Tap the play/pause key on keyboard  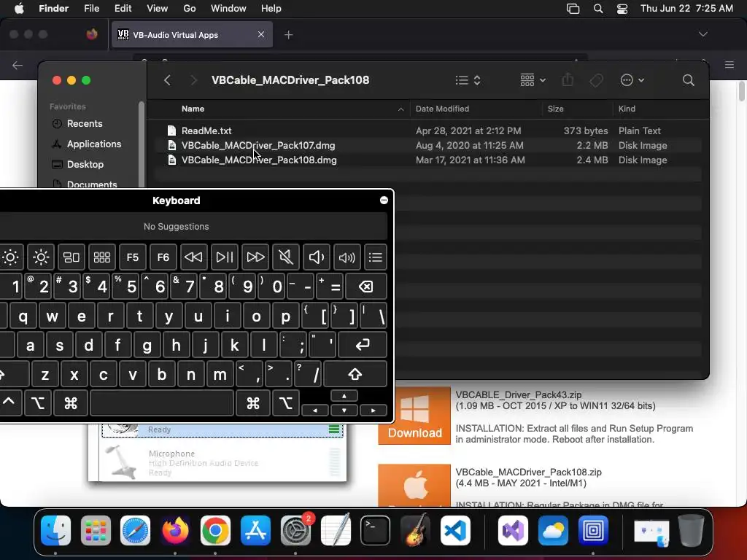225,257
